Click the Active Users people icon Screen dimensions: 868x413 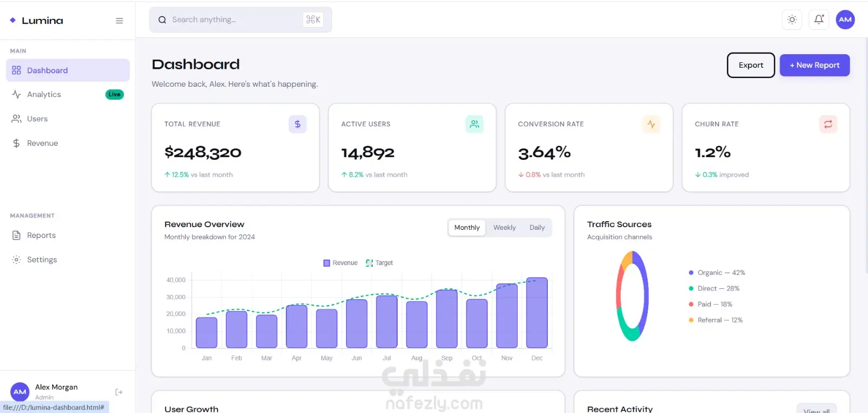coord(474,124)
